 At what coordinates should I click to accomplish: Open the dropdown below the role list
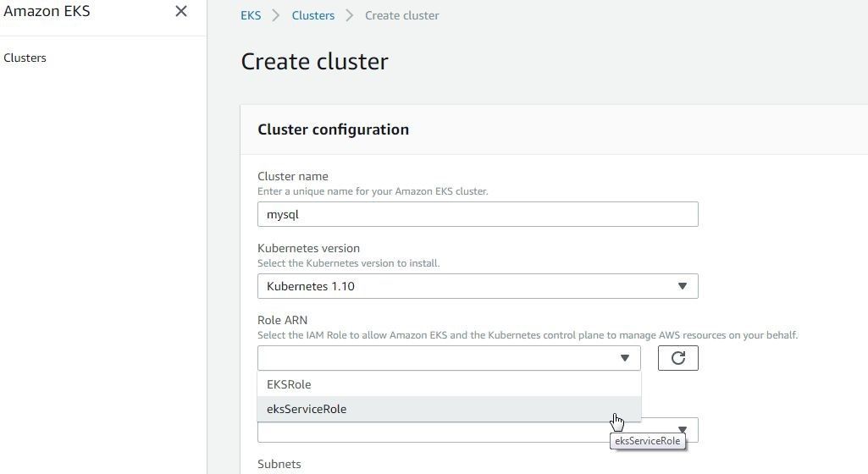tap(478, 432)
